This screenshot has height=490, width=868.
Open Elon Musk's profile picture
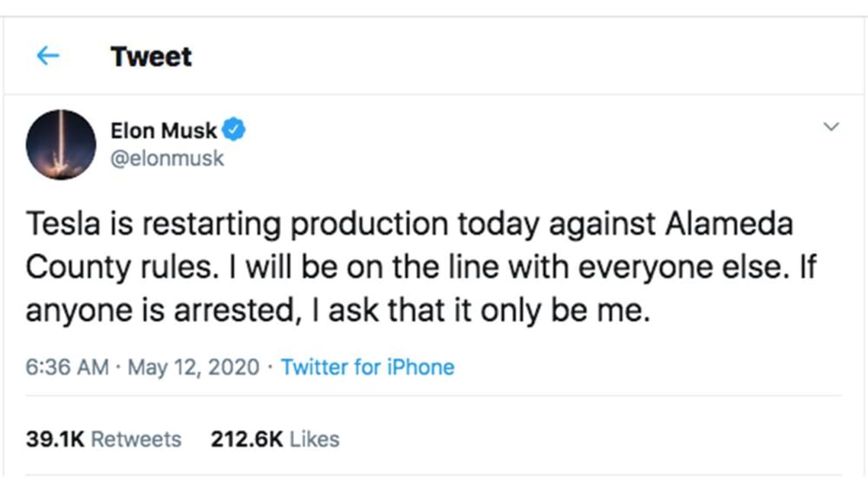[x=61, y=144]
